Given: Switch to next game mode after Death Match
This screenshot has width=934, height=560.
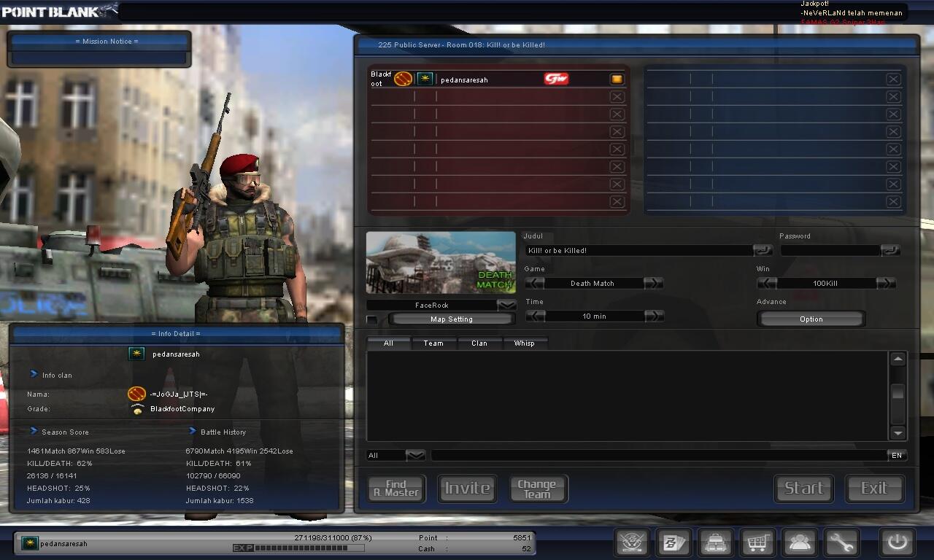Looking at the screenshot, I should (654, 283).
